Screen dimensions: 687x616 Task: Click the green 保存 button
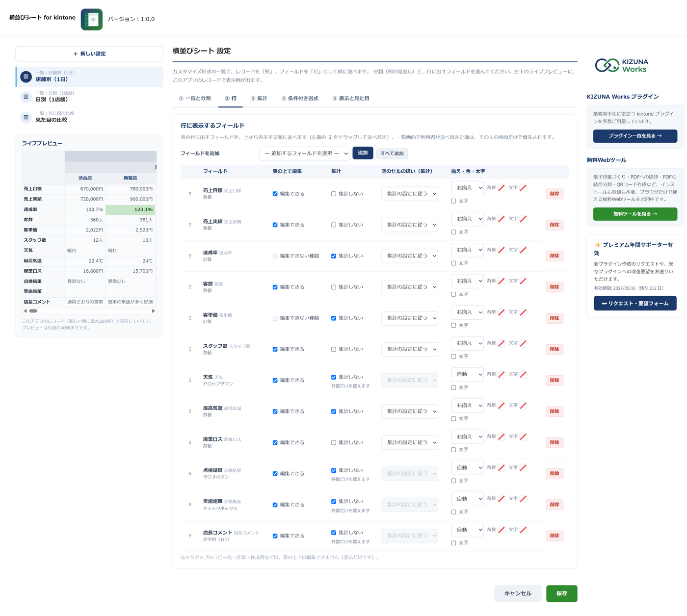coord(562,593)
